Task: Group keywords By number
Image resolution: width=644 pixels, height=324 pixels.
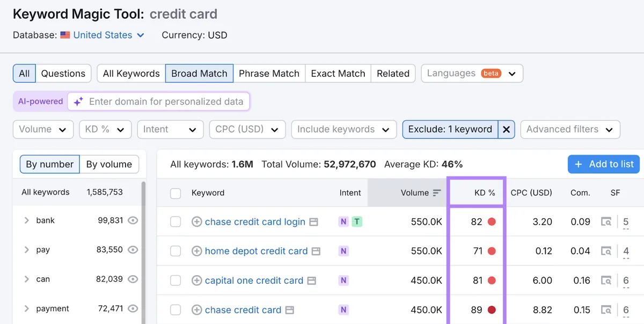Action: (49, 164)
